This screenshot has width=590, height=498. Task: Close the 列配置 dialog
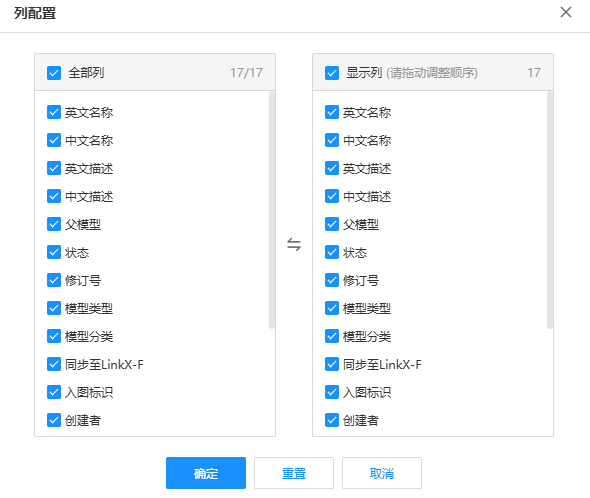[566, 12]
